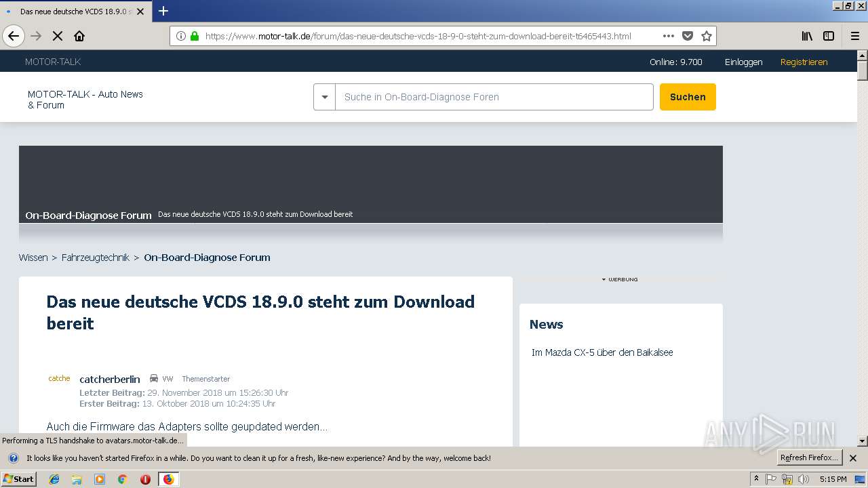The image size is (868, 488).
Task: Launch Opera from the taskbar
Action: click(x=145, y=479)
